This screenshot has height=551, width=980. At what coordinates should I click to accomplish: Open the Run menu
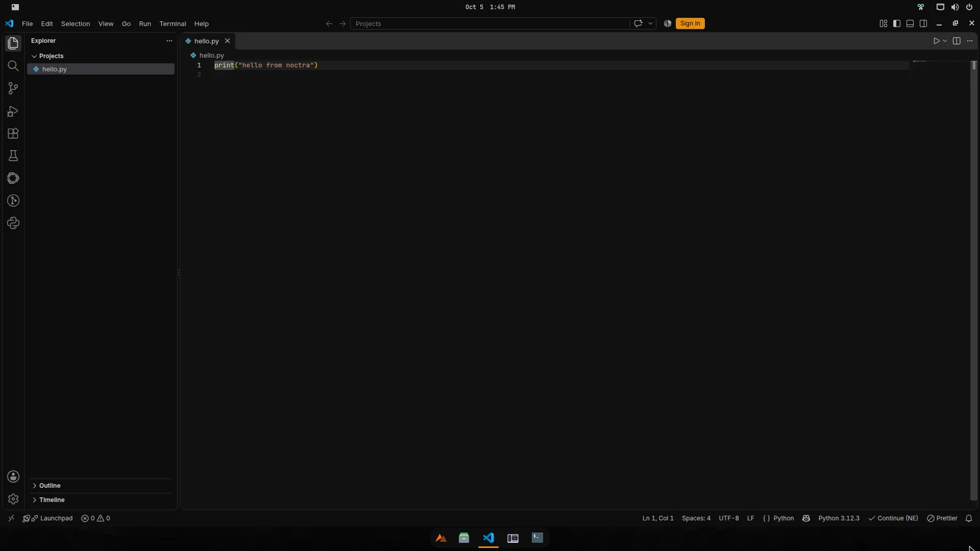coord(145,24)
